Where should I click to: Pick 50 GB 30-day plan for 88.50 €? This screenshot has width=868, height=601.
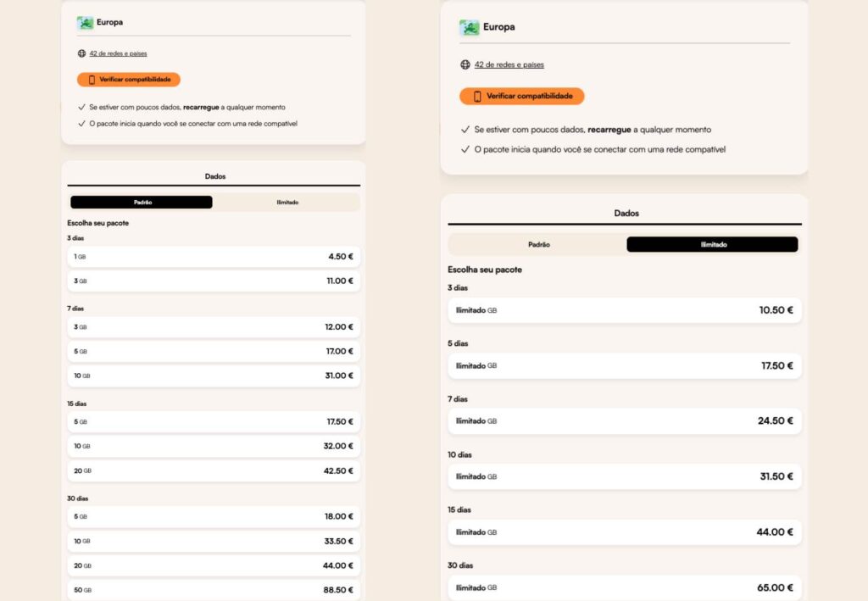click(214, 589)
